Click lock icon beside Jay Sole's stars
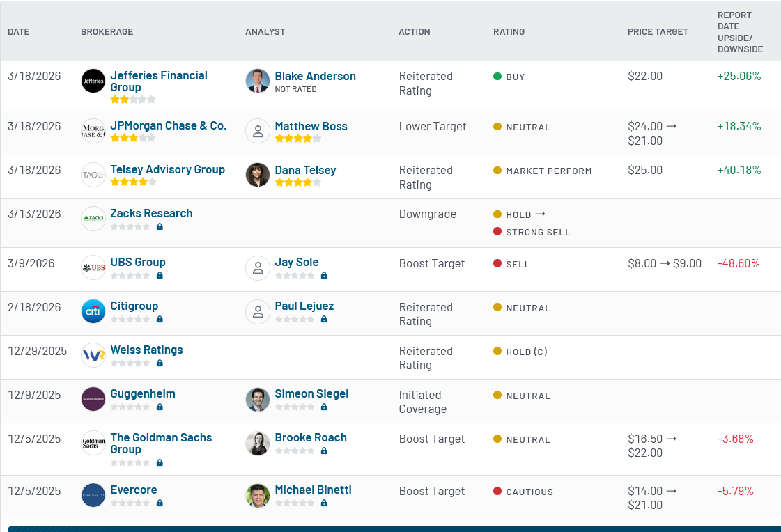Viewport: 781px width, 532px height. coord(324,275)
